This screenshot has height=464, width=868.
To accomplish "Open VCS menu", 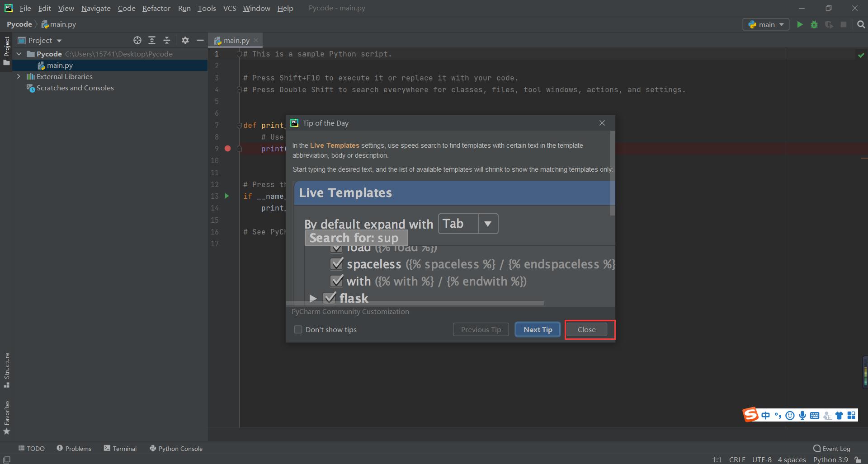I will pyautogui.click(x=230, y=8).
